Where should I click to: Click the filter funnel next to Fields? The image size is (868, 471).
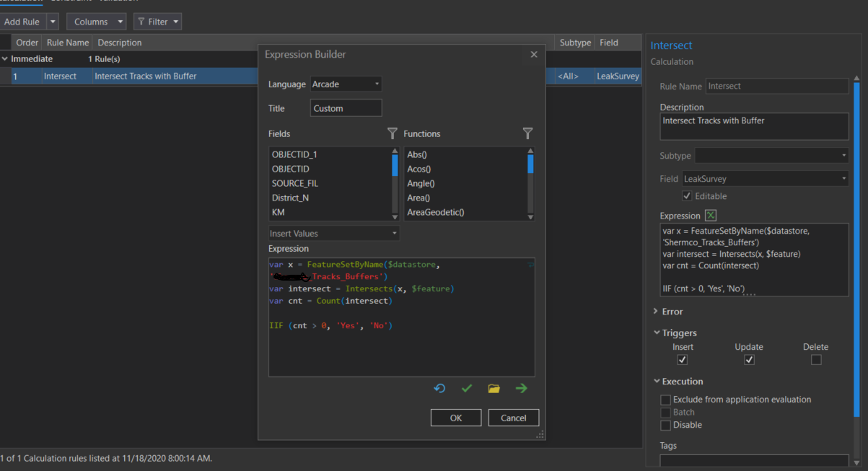click(x=392, y=133)
